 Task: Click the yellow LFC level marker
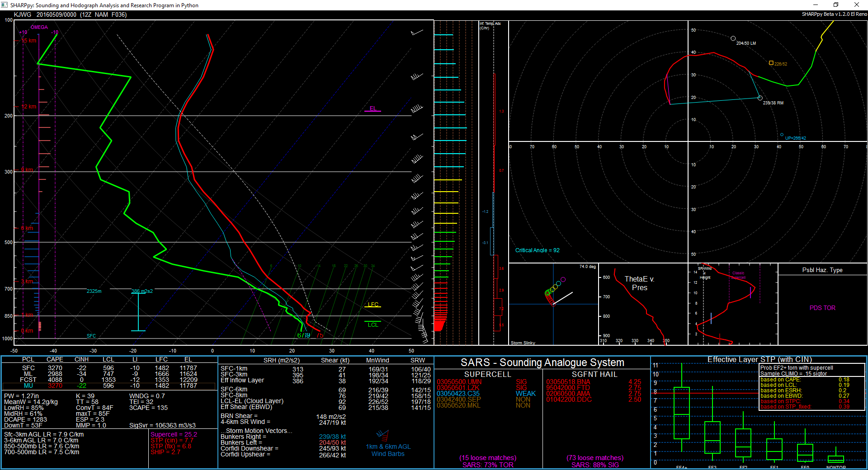tap(373, 305)
